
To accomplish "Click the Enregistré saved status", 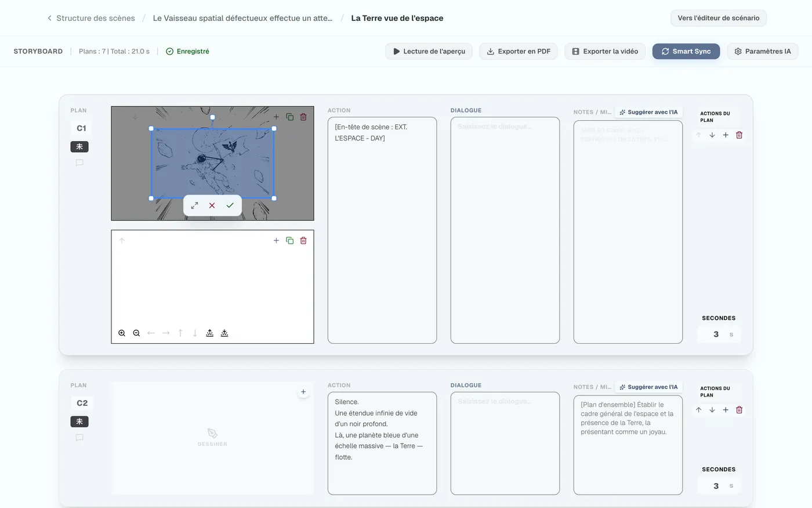I will (187, 51).
